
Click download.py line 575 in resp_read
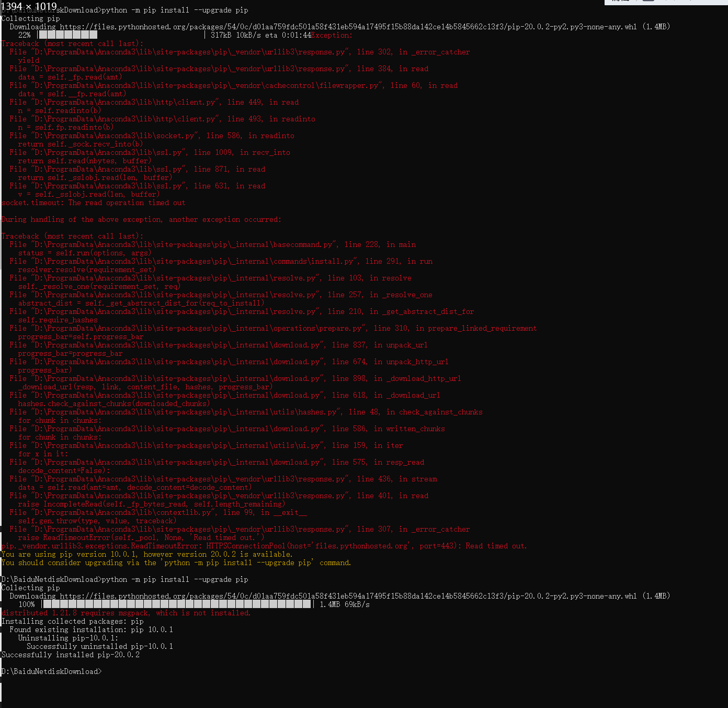point(217,462)
